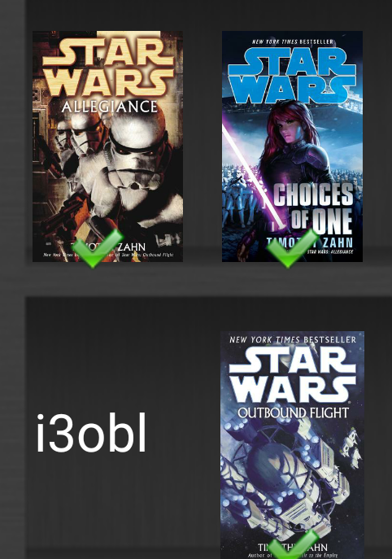Click the blue Star Wars logo

coord(292,75)
